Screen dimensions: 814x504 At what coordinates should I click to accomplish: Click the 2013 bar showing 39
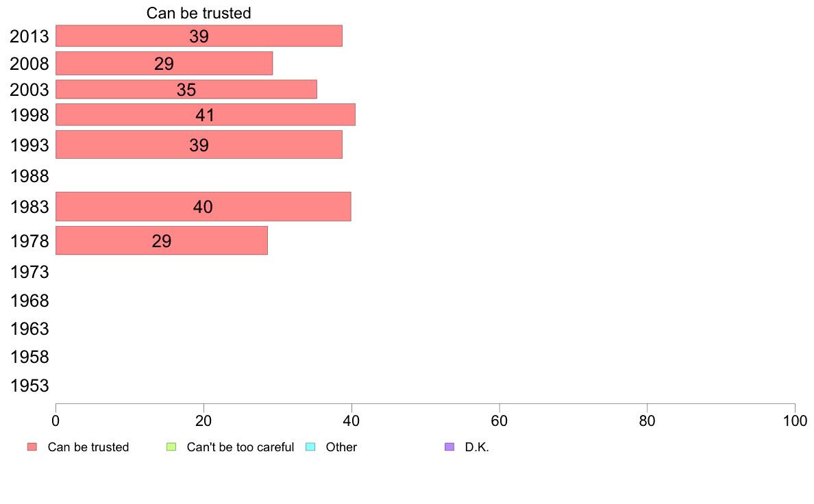199,36
